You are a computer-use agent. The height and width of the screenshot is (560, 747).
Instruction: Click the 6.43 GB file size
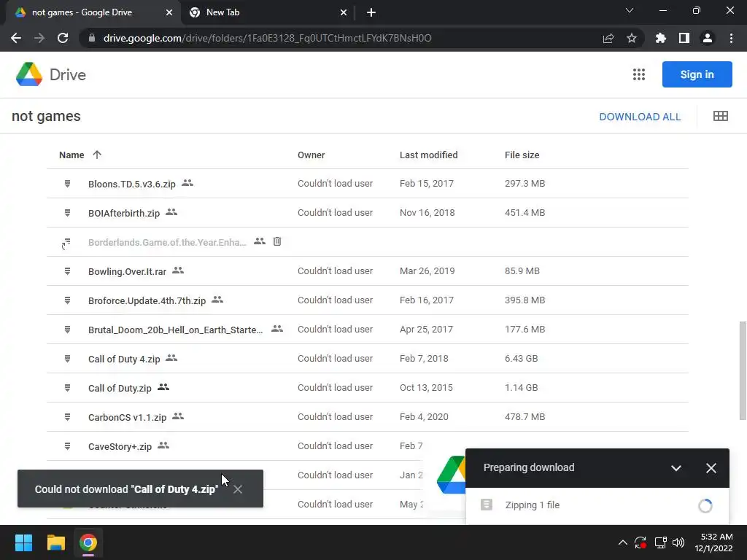point(521,358)
